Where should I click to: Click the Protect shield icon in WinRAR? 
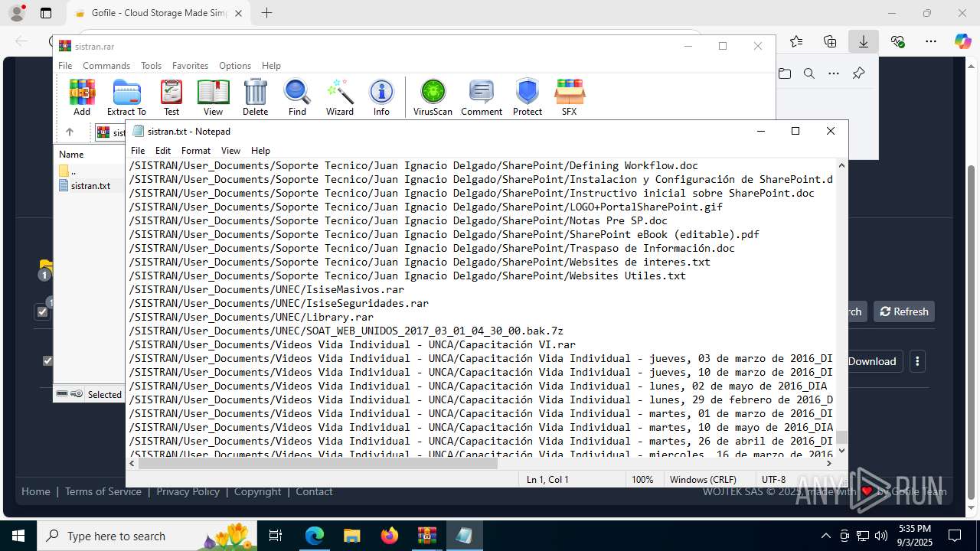528,97
